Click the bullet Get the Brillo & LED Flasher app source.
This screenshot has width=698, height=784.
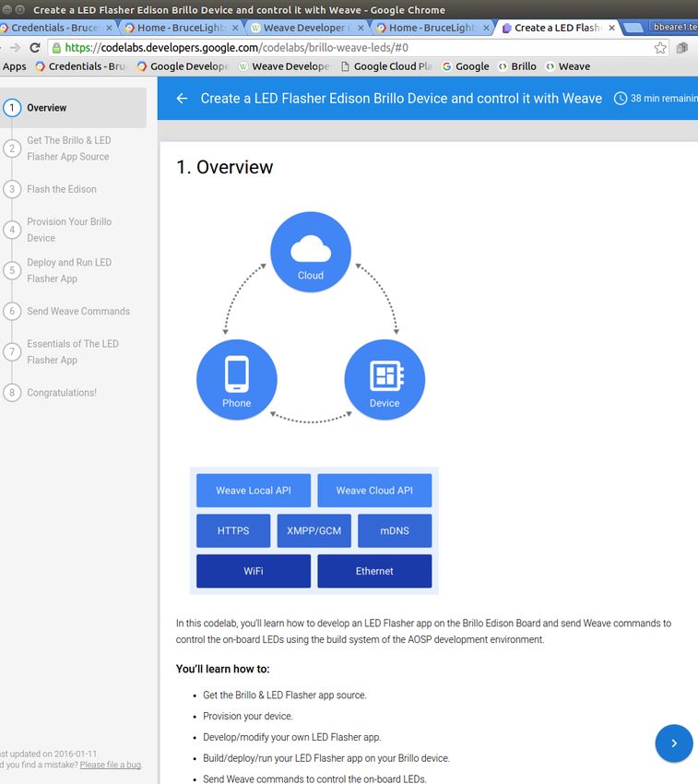click(285, 695)
